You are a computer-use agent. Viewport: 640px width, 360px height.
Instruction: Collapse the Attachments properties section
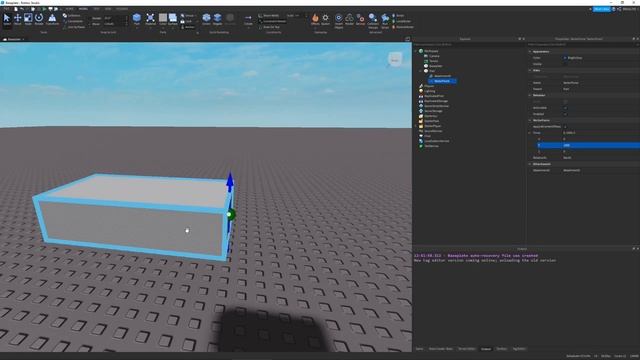tap(530, 164)
